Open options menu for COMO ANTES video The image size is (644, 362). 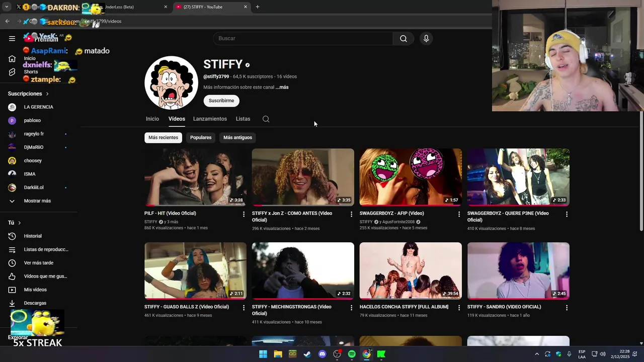(351, 214)
